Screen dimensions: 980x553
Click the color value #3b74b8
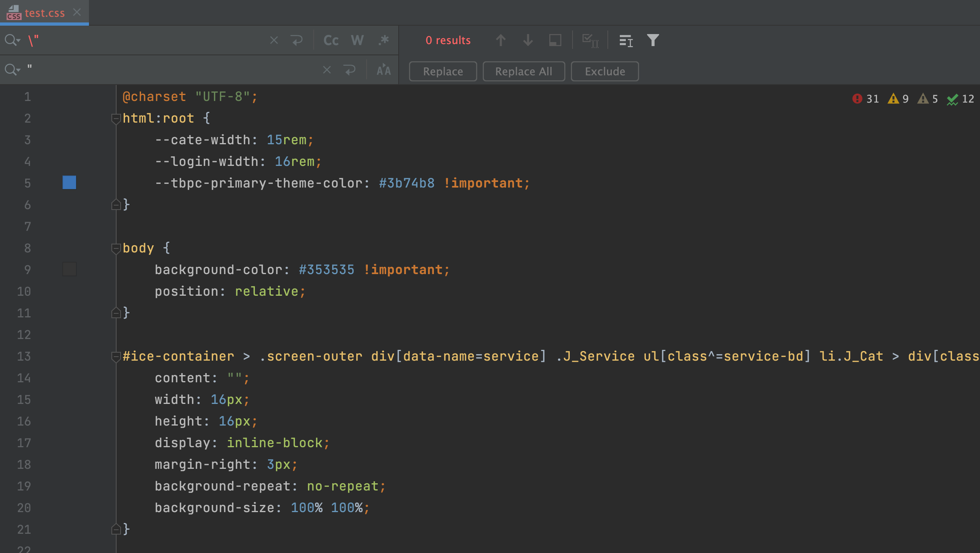click(407, 183)
